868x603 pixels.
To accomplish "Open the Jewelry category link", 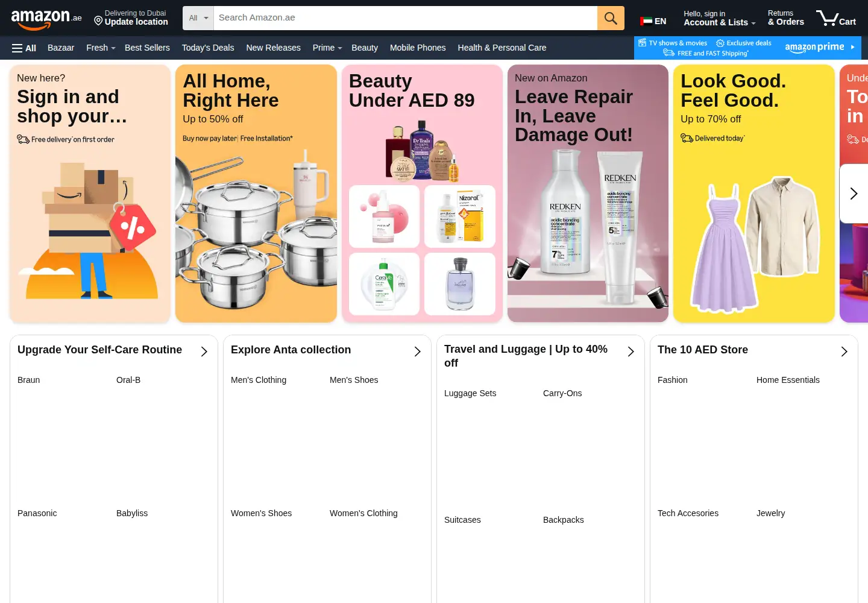I will pos(771,513).
